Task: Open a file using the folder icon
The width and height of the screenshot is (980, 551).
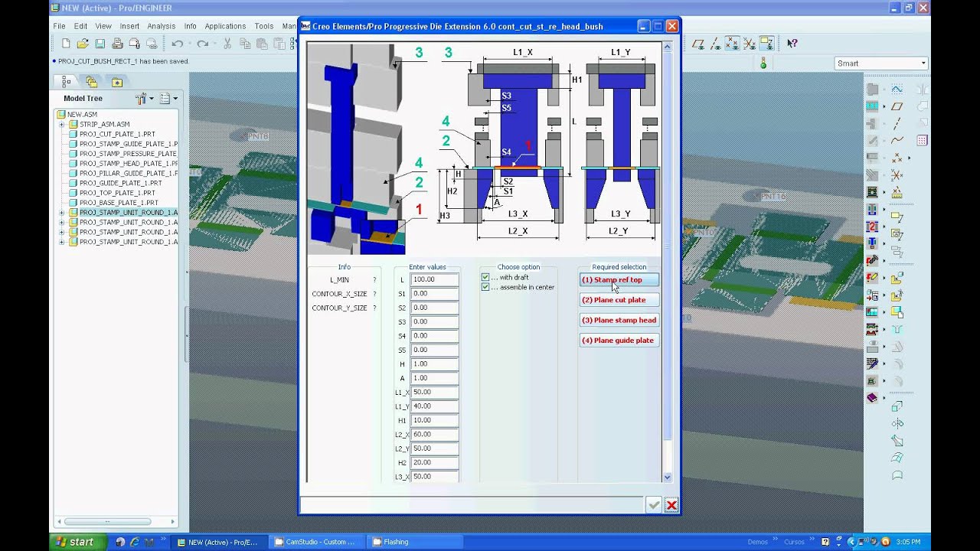Action: point(83,44)
